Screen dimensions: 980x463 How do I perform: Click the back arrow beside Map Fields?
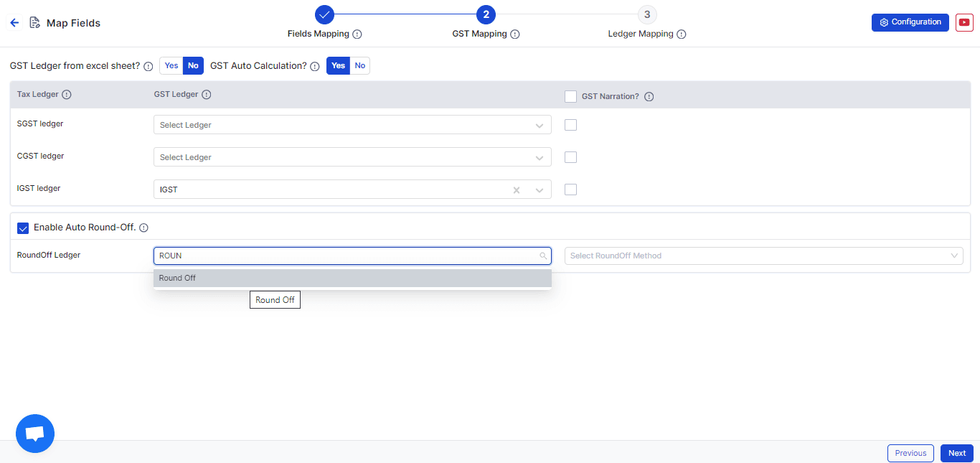pyautogui.click(x=14, y=23)
